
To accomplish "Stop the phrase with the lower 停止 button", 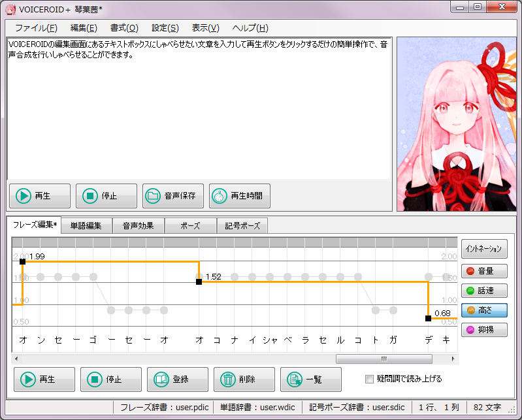I will tap(111, 379).
